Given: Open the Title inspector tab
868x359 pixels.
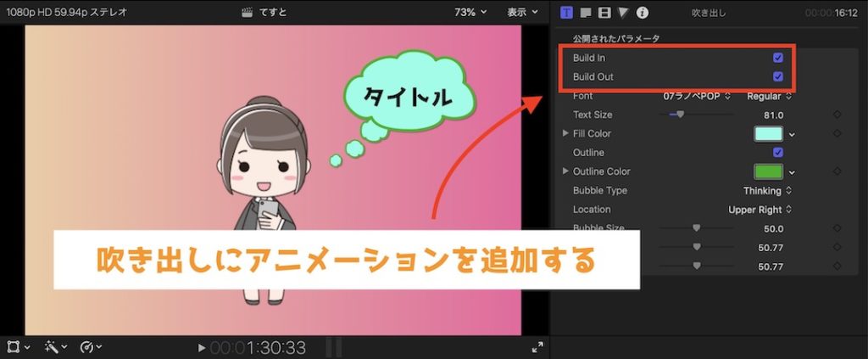Looking at the screenshot, I should coord(567,12).
